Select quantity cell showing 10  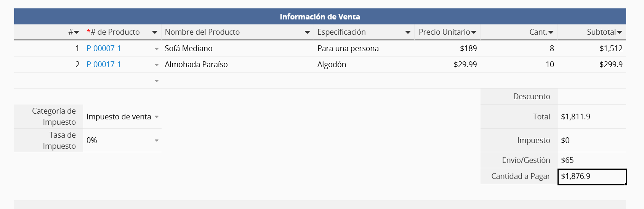click(x=519, y=64)
